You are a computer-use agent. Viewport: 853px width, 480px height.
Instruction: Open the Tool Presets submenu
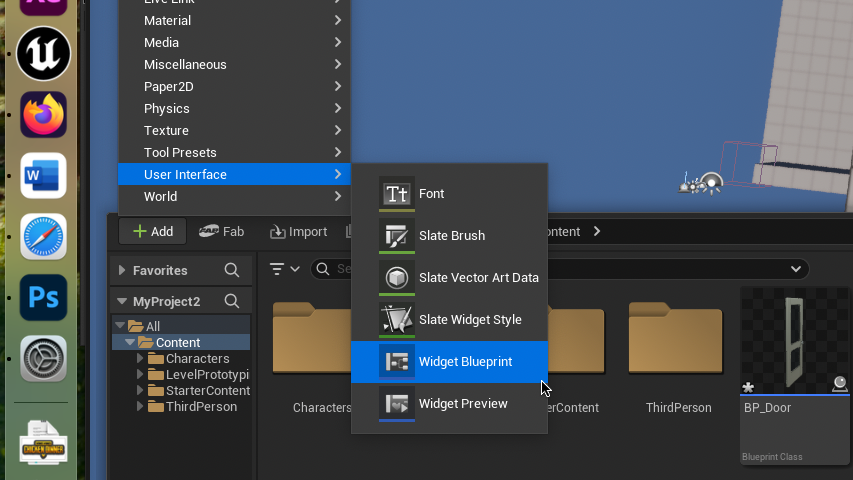(234, 152)
